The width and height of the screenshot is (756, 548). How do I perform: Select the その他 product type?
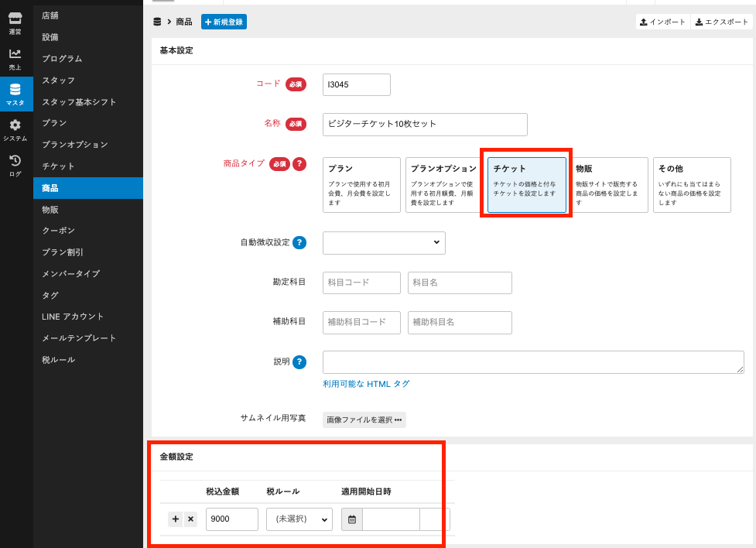tap(691, 185)
